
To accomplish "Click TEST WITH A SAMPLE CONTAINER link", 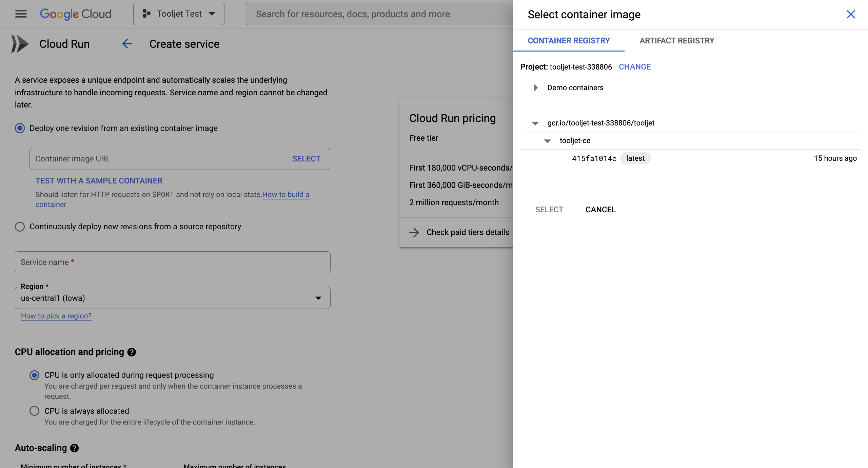I will pos(99,180).
